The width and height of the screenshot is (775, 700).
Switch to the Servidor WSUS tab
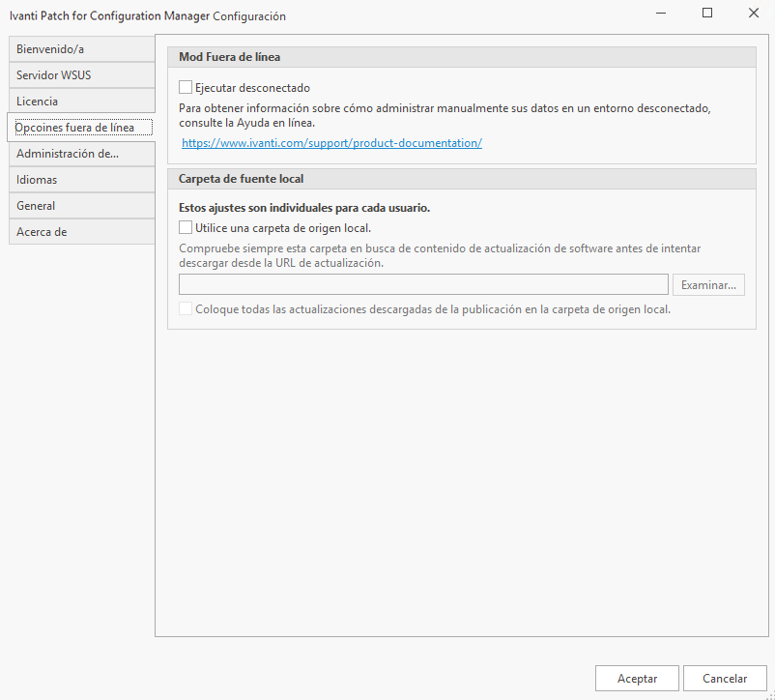(x=81, y=74)
